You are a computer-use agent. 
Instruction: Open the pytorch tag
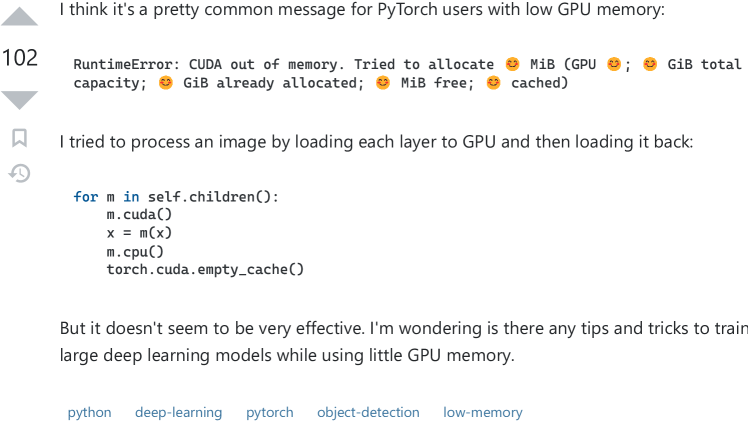270,412
